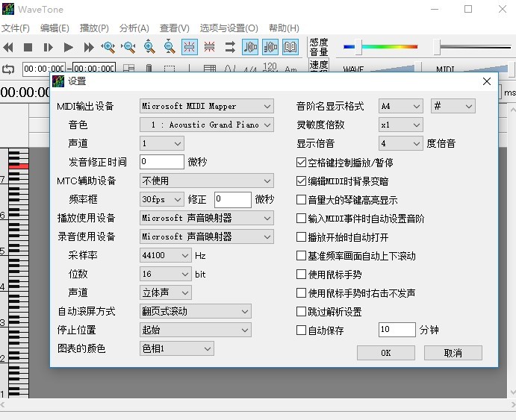516x420 pixels.
Task: Open the # sharp notation dropdown
Action: click(453, 106)
